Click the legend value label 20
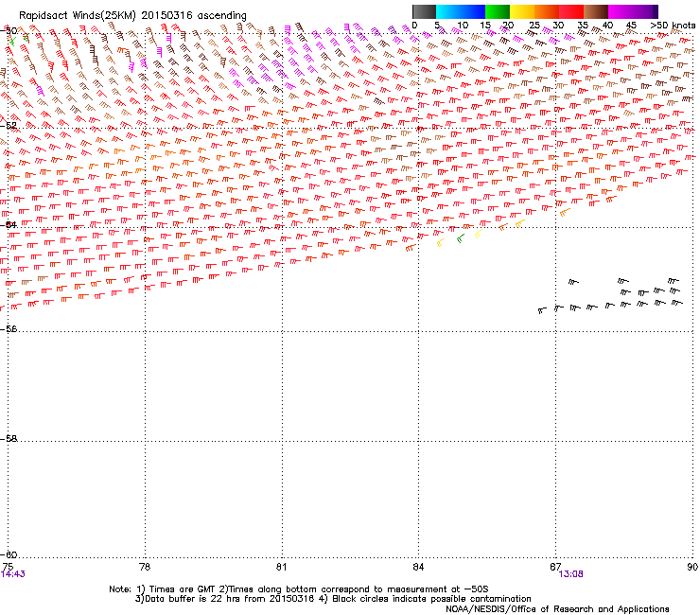This screenshot has height=615, width=700. point(508,26)
